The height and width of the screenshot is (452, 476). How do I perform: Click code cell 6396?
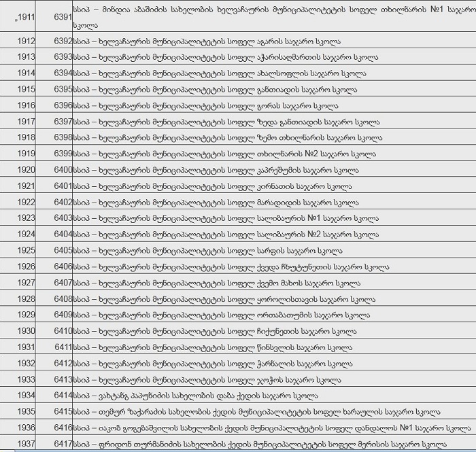63,105
